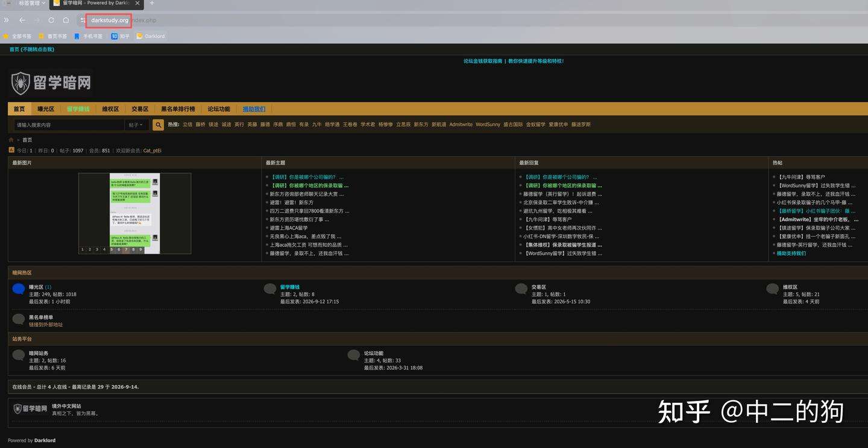Click the Darklord powered-by footer link

pyautogui.click(x=45, y=440)
